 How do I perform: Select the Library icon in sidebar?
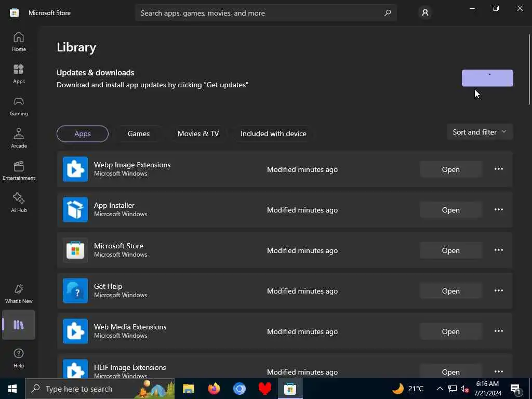(x=19, y=325)
